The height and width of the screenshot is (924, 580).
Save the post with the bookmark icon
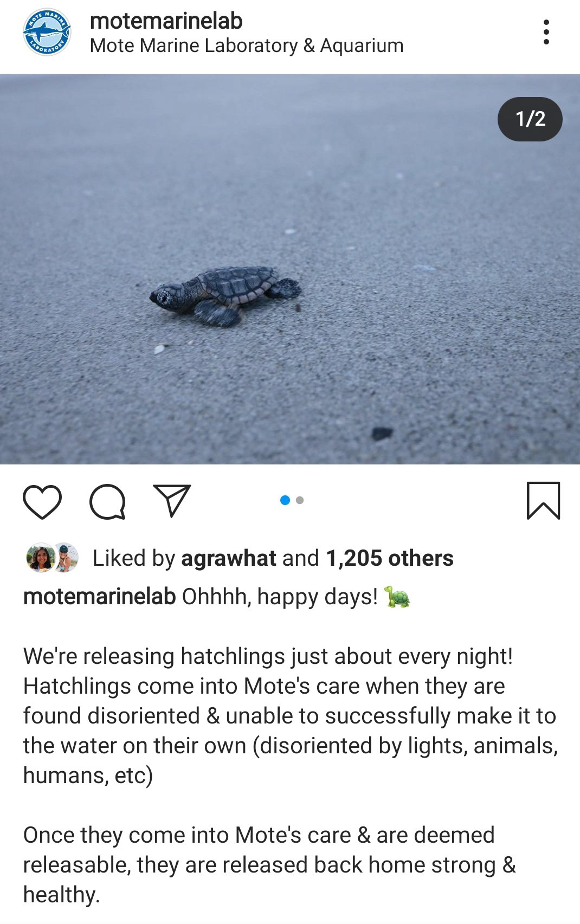click(x=543, y=501)
